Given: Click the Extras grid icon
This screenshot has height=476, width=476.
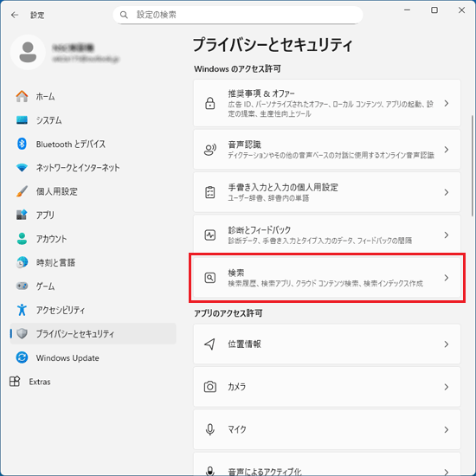Looking at the screenshot, I should coord(15,382).
